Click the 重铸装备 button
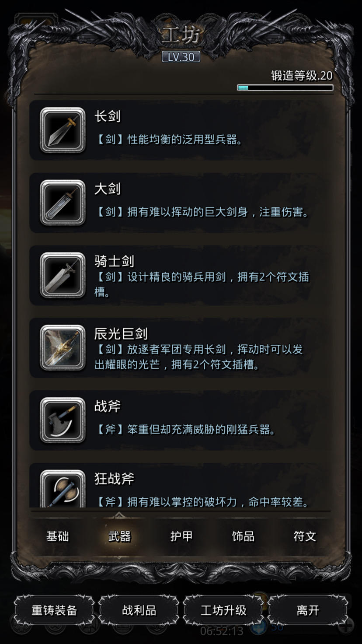The height and width of the screenshot is (644, 362). 54,610
